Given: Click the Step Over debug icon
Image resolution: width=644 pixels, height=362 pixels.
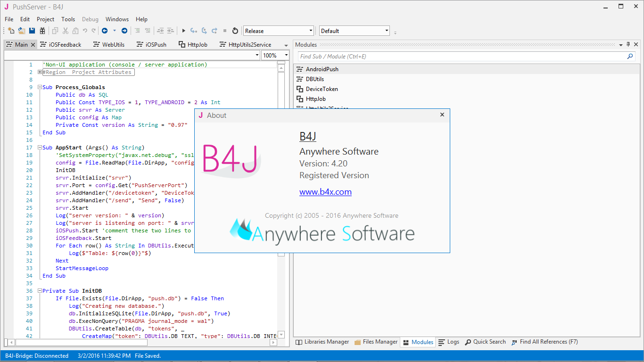Looking at the screenshot, I should [x=204, y=31].
